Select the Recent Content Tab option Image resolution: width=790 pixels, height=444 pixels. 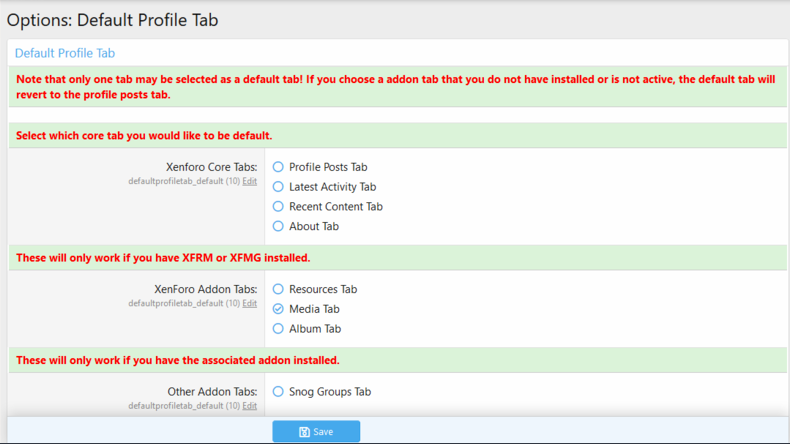click(278, 207)
